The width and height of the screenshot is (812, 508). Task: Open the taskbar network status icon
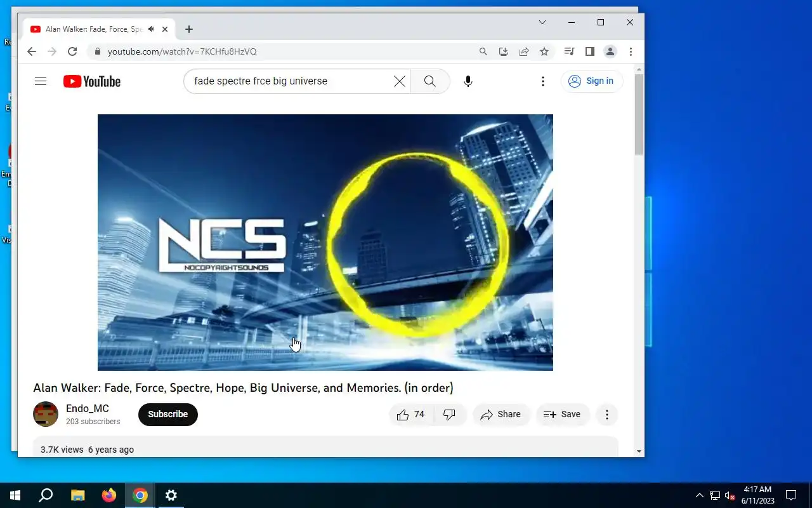coord(715,495)
